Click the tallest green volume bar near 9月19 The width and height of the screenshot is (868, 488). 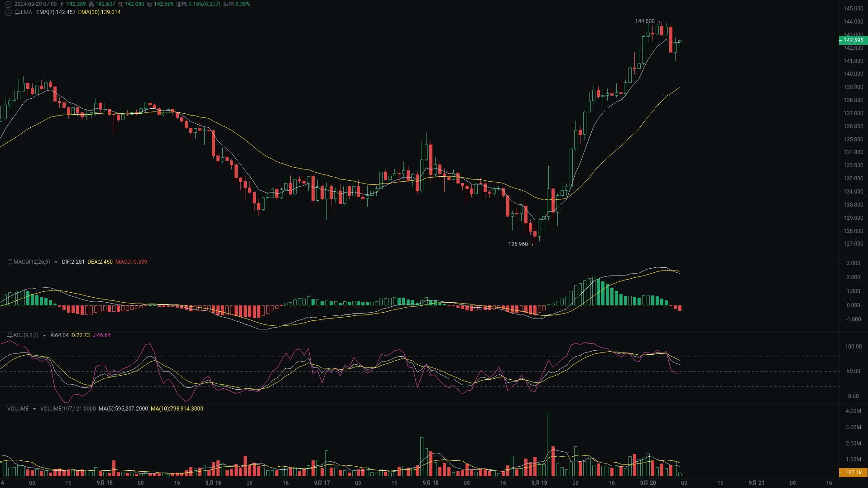(548, 440)
